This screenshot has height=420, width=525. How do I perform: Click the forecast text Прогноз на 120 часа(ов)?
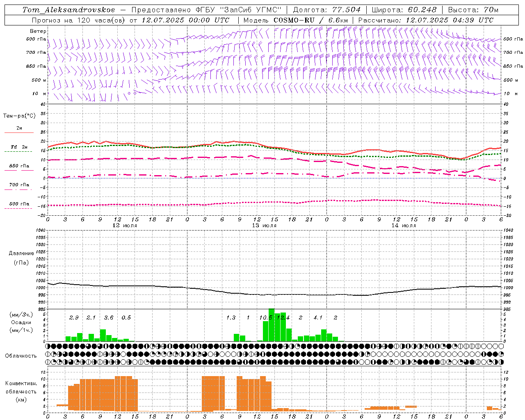coord(79,20)
